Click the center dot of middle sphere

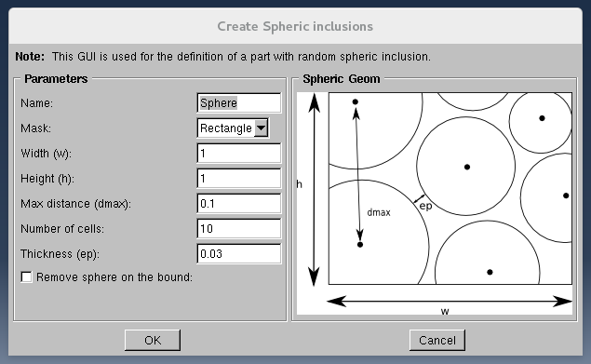[x=467, y=167]
